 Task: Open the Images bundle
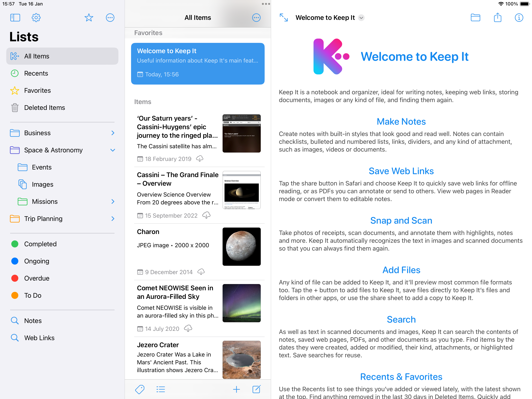(x=62, y=184)
